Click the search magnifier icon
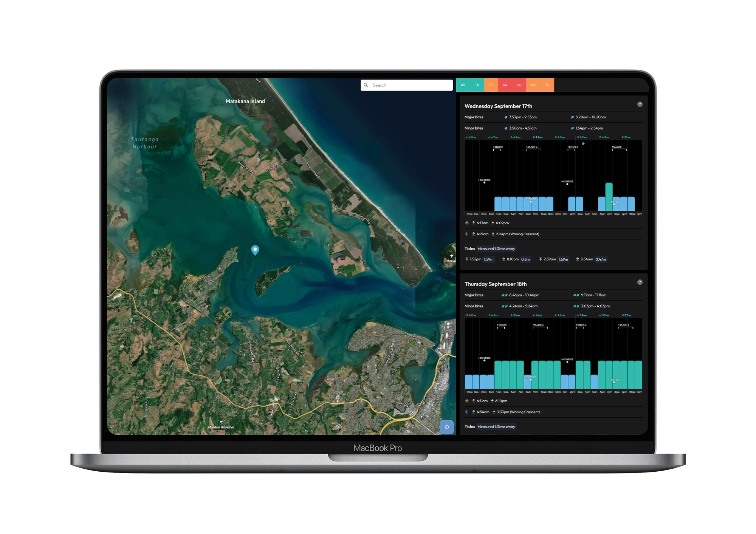Image resolution: width=756 pixels, height=534 pixels. click(366, 85)
